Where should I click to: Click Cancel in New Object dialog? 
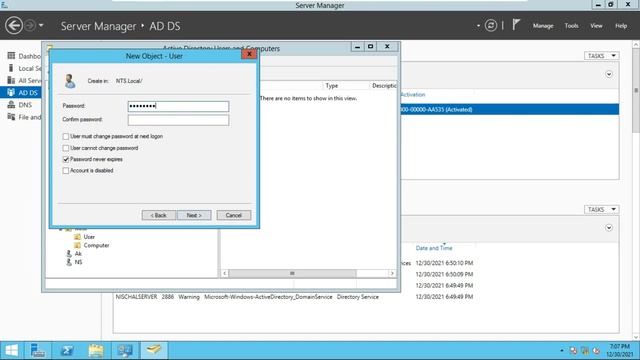[233, 215]
